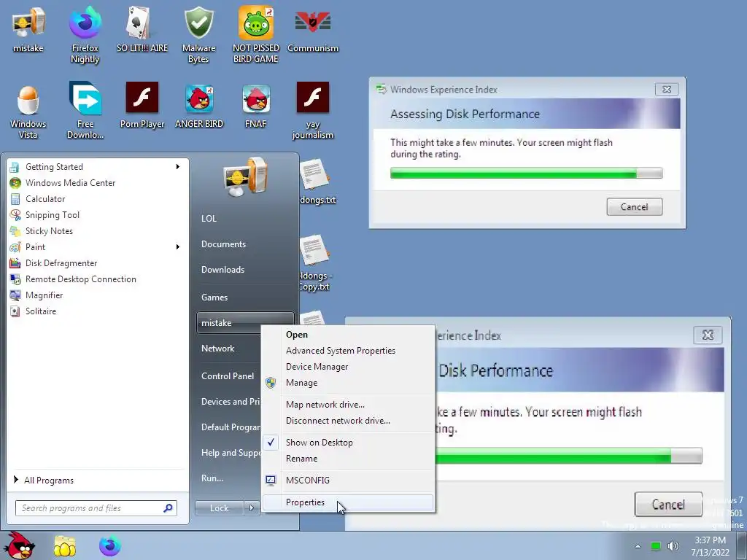
Task: Select Device Manager in context menu
Action: point(348,367)
